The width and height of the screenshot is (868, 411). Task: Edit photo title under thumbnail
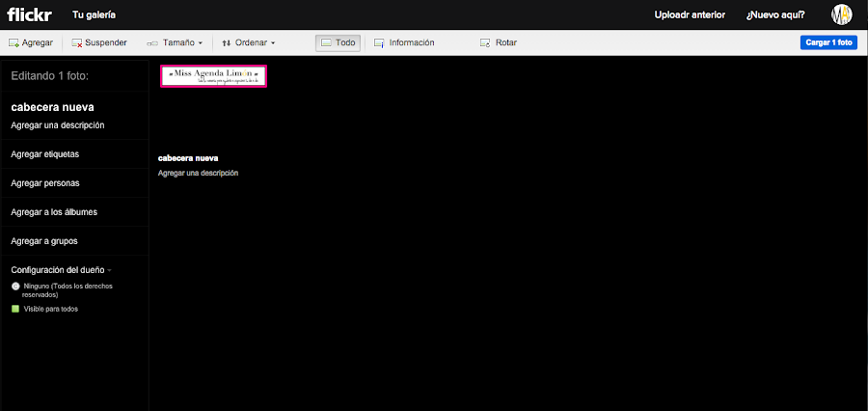tap(188, 158)
